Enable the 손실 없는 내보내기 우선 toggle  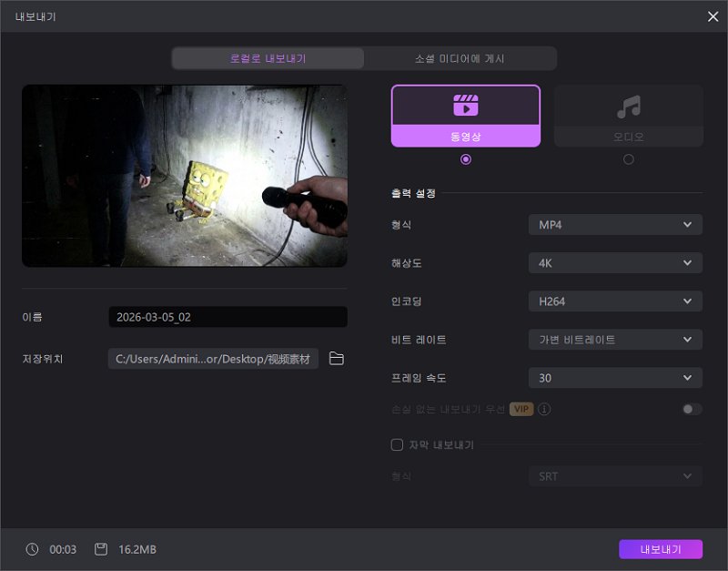point(693,409)
